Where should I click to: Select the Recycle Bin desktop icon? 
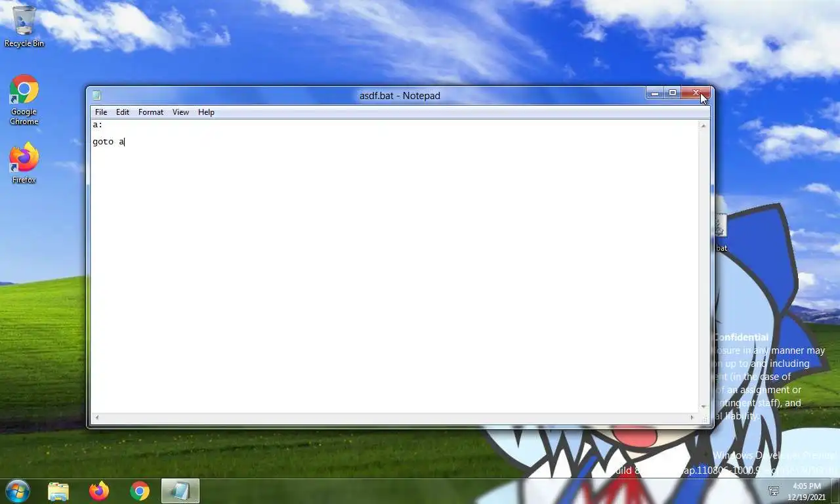[x=24, y=27]
